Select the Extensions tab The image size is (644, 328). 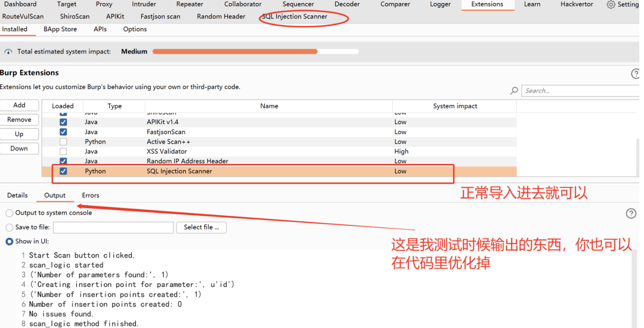[487, 4]
